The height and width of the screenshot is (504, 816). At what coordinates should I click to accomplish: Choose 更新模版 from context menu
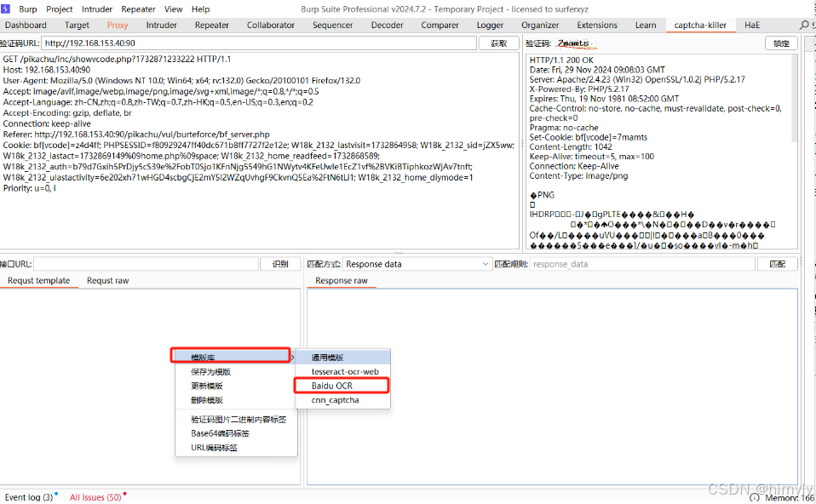[x=207, y=386]
